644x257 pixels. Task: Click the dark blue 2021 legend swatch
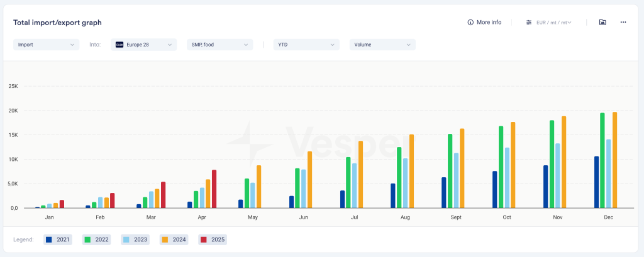coord(49,240)
